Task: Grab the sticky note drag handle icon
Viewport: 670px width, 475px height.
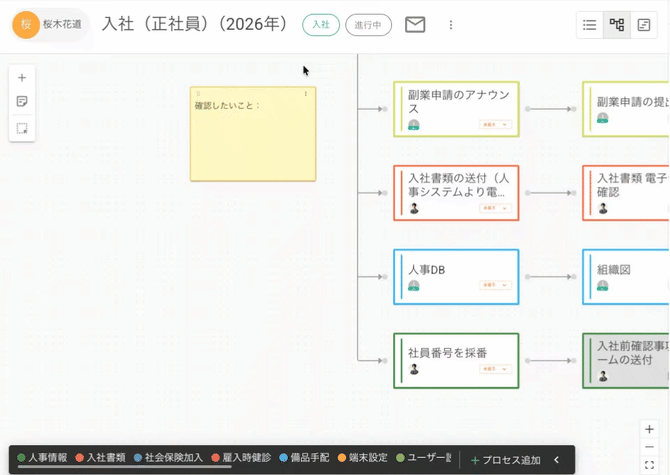Action: coord(198,94)
